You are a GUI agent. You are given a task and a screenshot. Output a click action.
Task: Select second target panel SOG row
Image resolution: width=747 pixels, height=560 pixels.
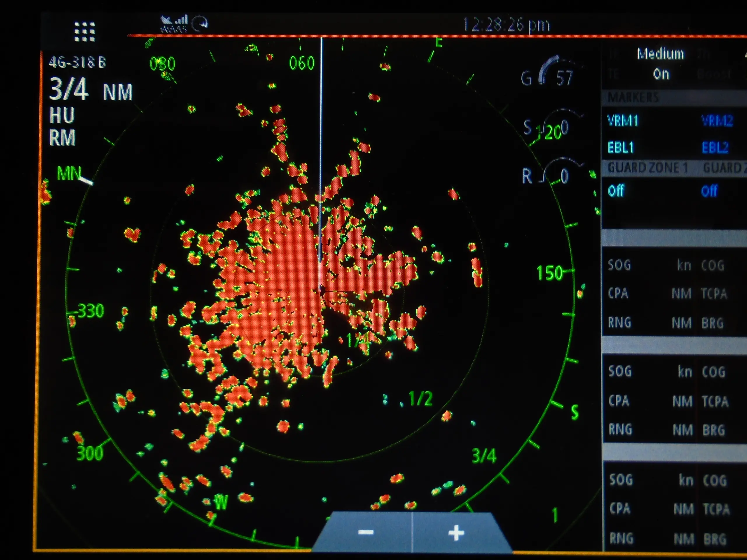tap(650, 372)
